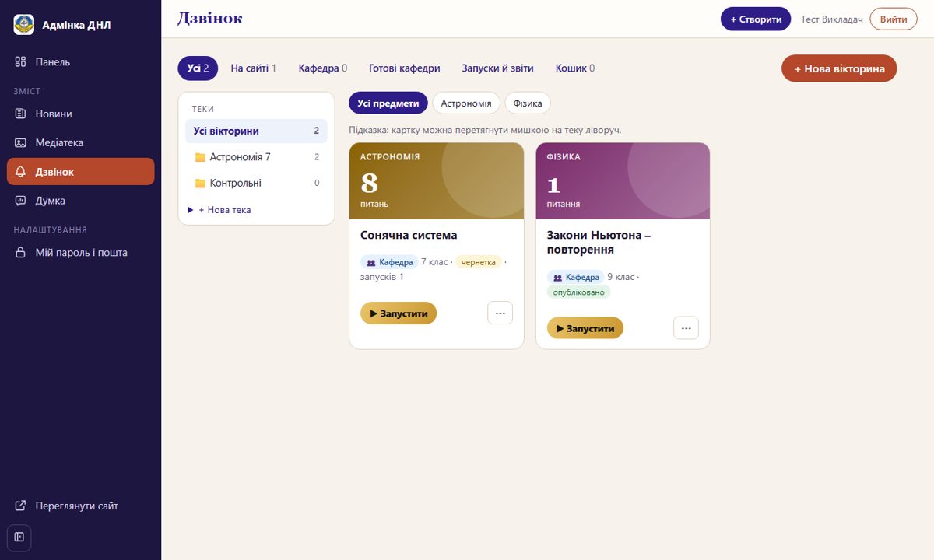Switch to the Усі tab
Screen dimensions: 934x560
[x=198, y=68]
